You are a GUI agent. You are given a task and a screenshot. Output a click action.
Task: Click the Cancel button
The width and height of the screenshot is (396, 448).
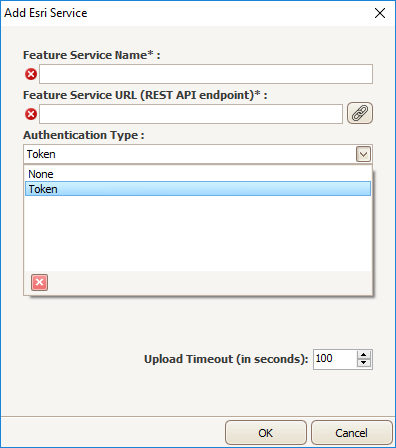coord(352,433)
